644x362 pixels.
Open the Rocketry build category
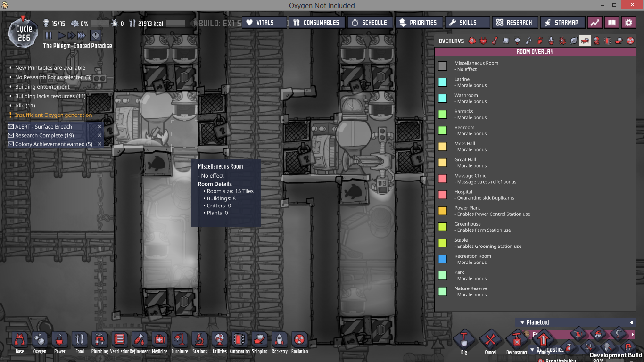click(280, 340)
